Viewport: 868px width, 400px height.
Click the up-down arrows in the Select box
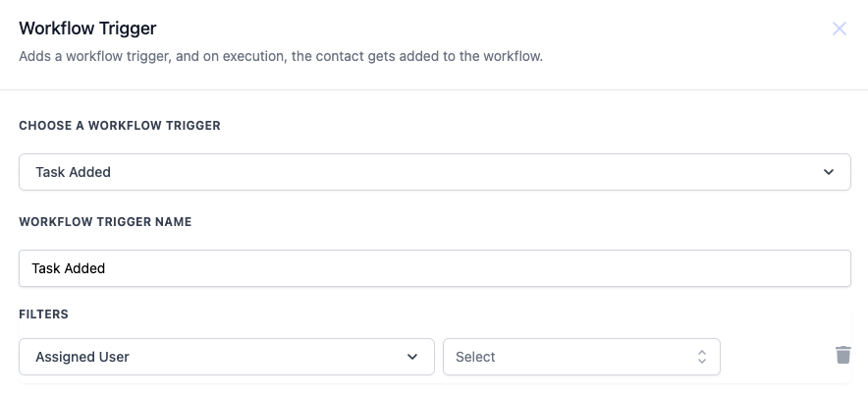click(x=702, y=357)
